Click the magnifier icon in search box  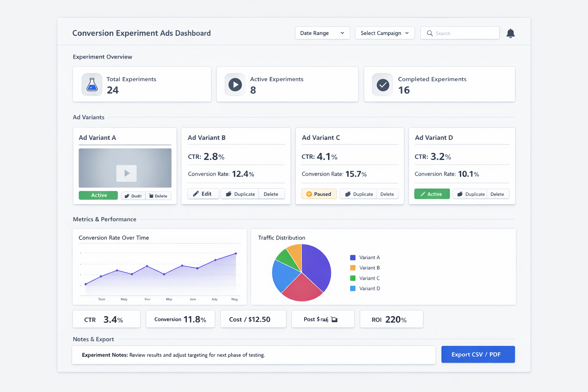point(430,33)
